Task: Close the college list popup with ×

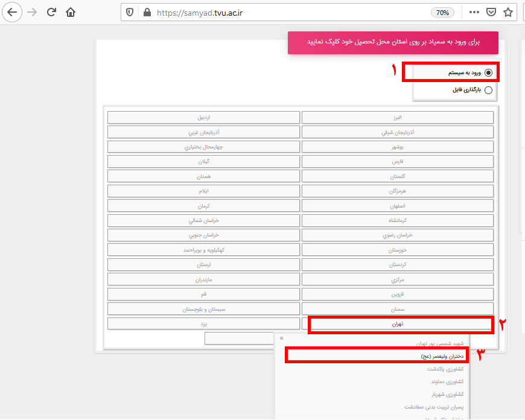Action: [281, 339]
